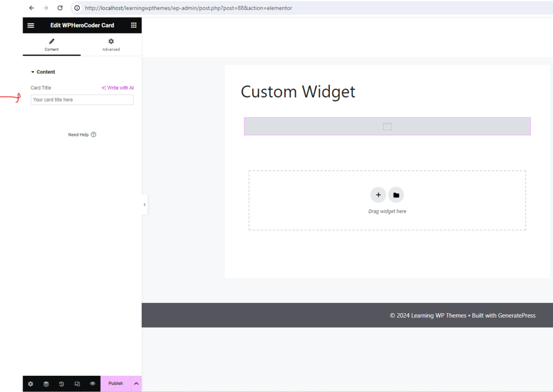Open templates via the folder icon

(x=396, y=195)
